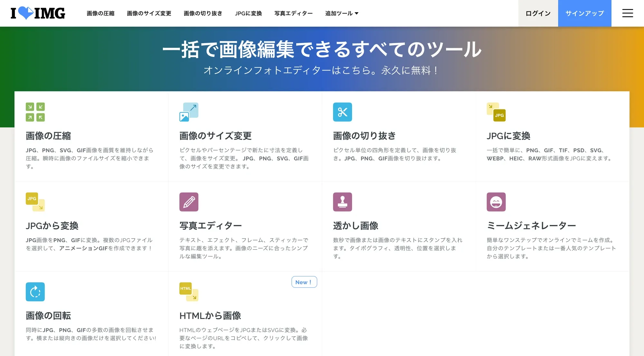Click the stamp watermark icon
This screenshot has height=356, width=644.
point(342,202)
